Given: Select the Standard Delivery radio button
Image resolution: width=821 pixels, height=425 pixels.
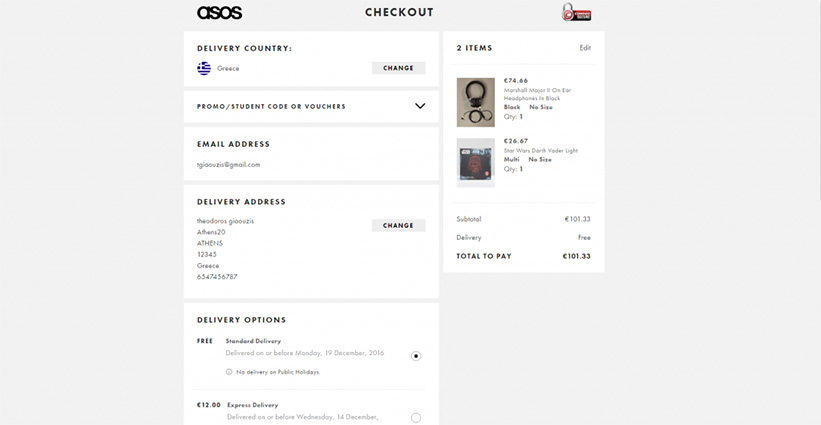Looking at the screenshot, I should pyautogui.click(x=416, y=356).
